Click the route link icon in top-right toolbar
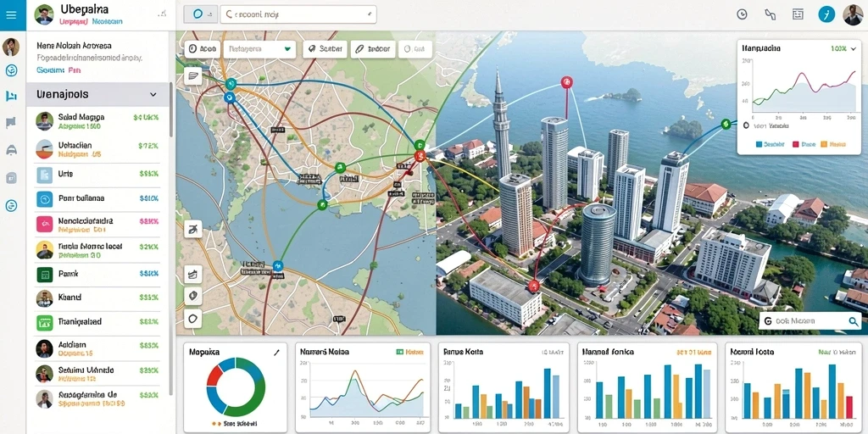This screenshot has width=868, height=434. click(x=770, y=15)
